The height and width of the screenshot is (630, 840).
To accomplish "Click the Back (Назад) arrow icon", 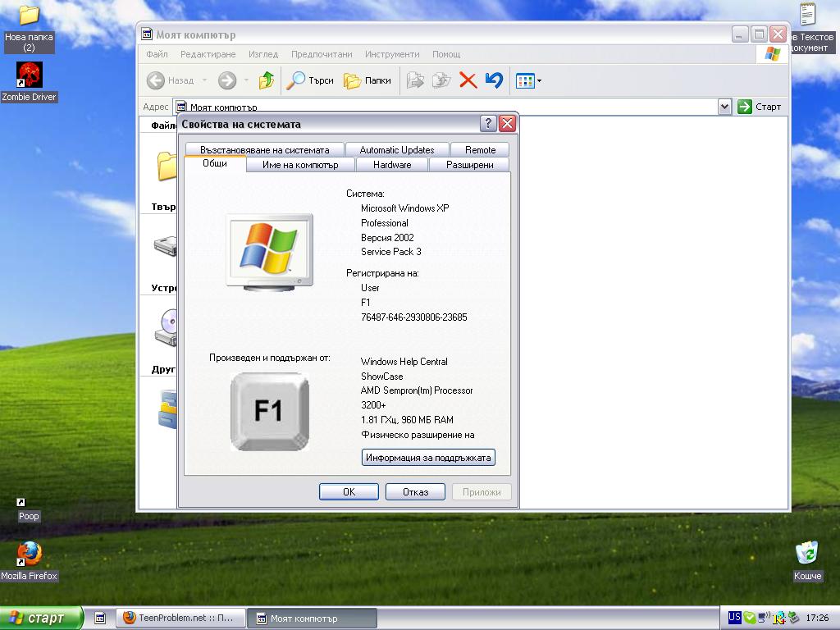I will 156,81.
